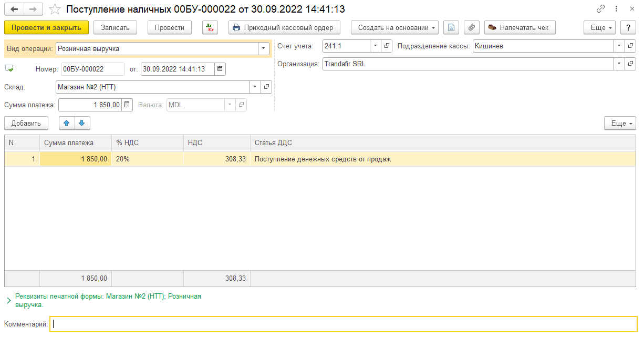Screen dimensions: 644x337
Task: Move row up with blue arrow
Action: [x=66, y=123]
